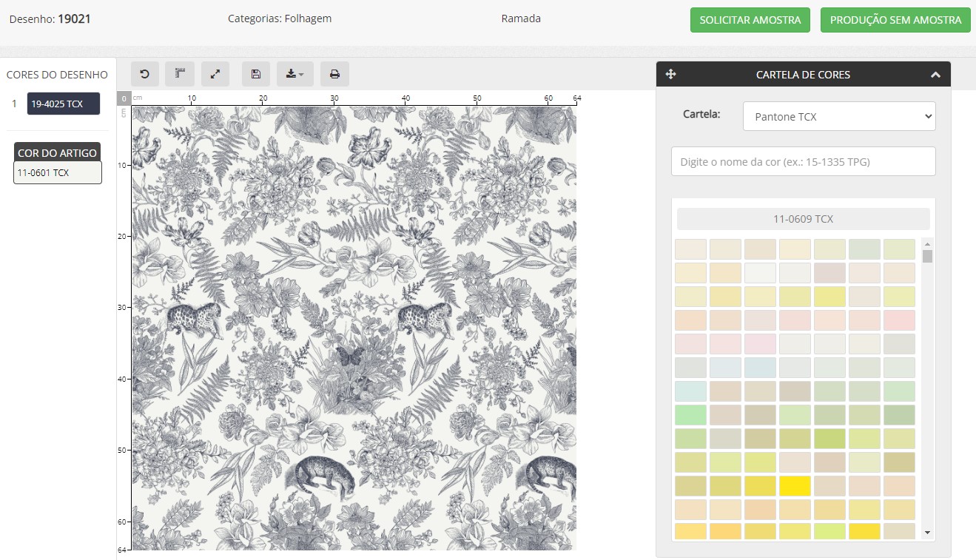Click the fullscreen expand arrows icon
Image resolution: width=976 pixels, height=560 pixels.
(x=215, y=74)
